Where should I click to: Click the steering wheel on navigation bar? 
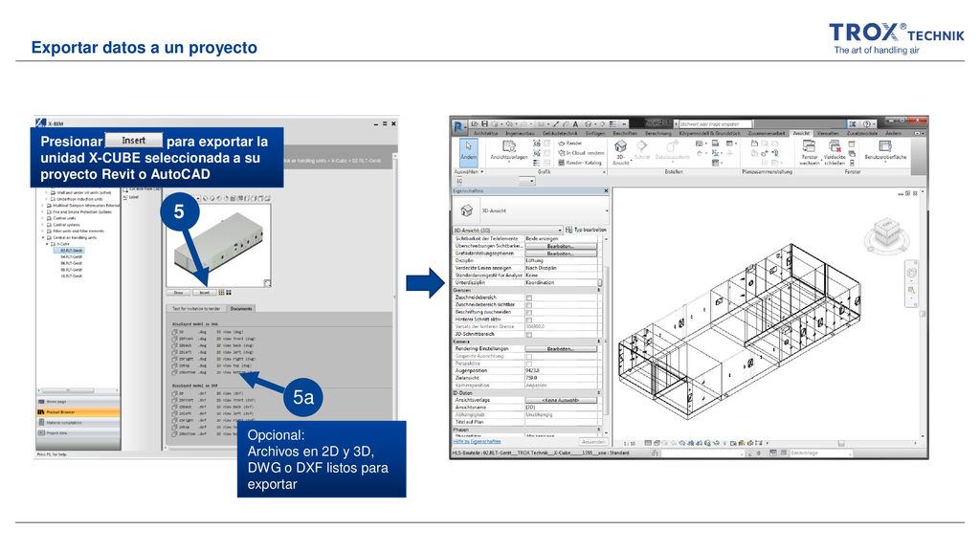click(x=912, y=273)
